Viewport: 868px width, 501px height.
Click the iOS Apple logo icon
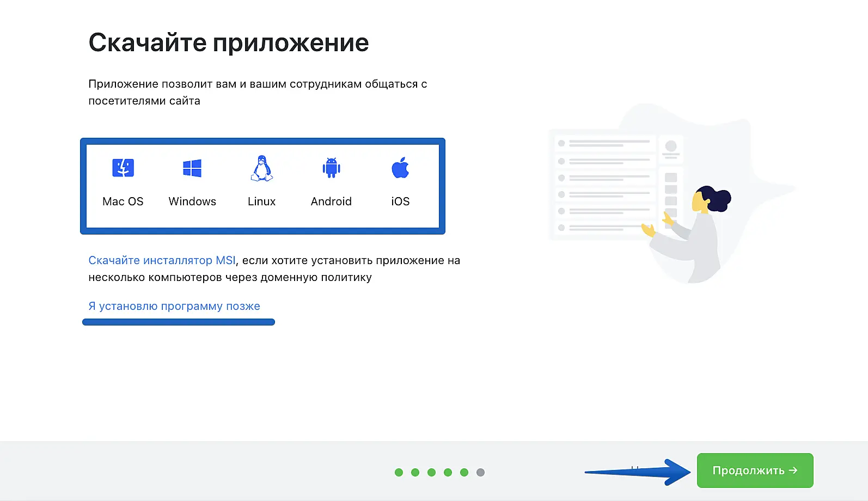click(400, 168)
